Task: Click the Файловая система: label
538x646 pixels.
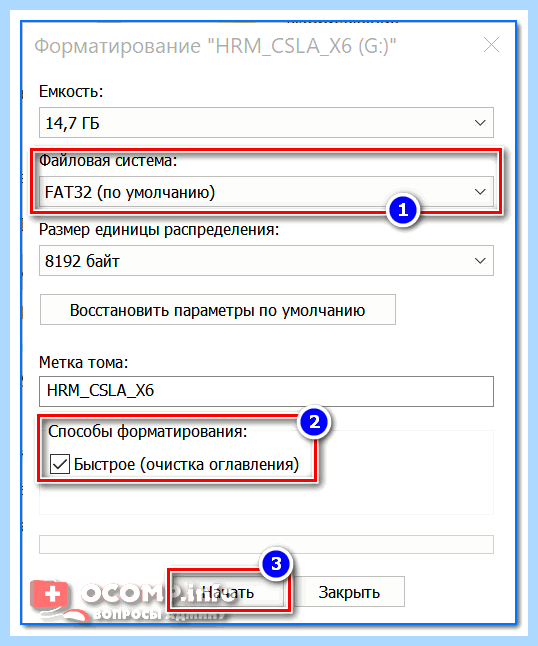Action: coord(108,161)
